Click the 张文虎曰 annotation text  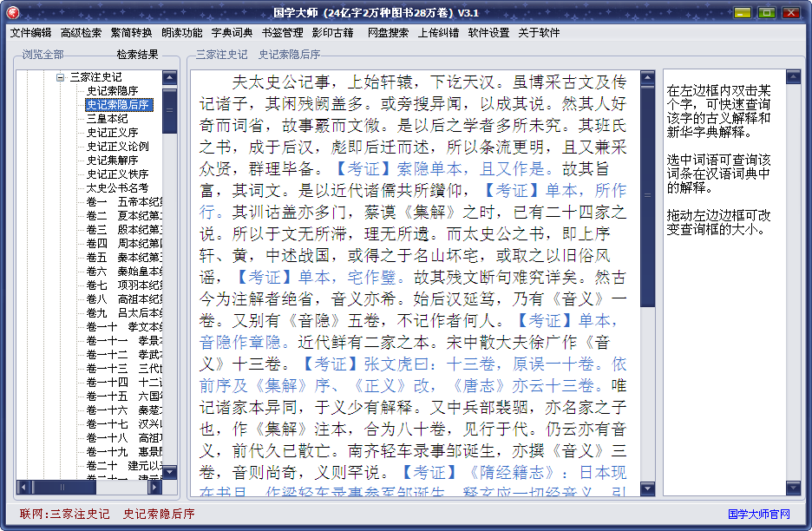click(x=396, y=364)
